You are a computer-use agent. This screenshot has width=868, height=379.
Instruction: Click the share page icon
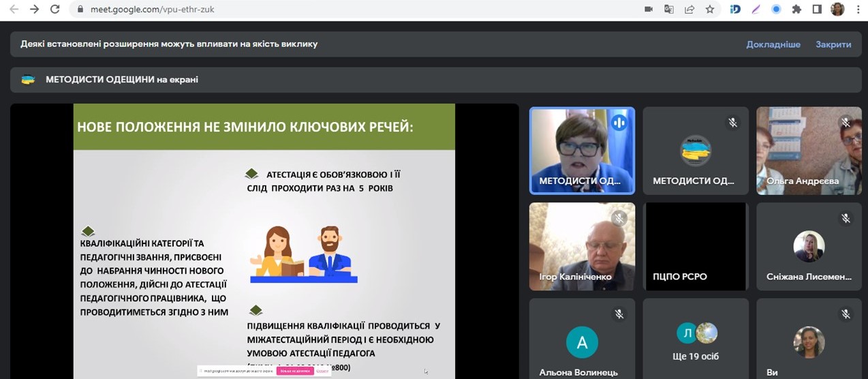point(689,10)
